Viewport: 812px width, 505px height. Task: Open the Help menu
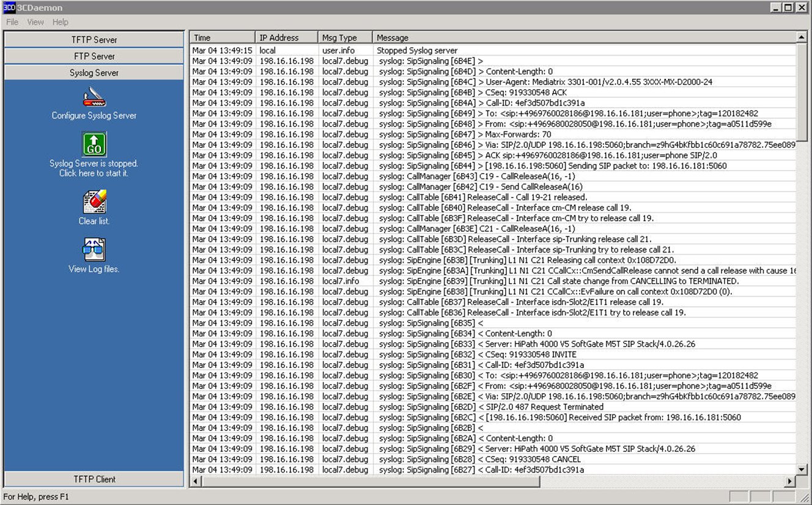pyautogui.click(x=61, y=22)
